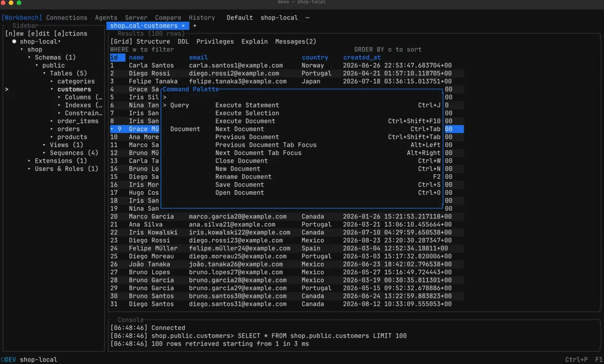The height and width of the screenshot is (364, 604).
Task: Expand the Extensions (1) tree node
Action: coord(29,161)
